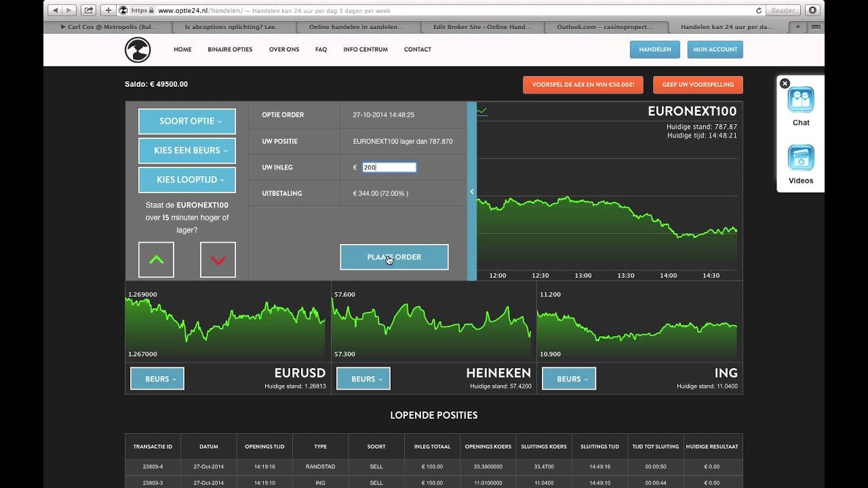
Task: Click the small line-chart icon above the graph
Action: tap(482, 110)
